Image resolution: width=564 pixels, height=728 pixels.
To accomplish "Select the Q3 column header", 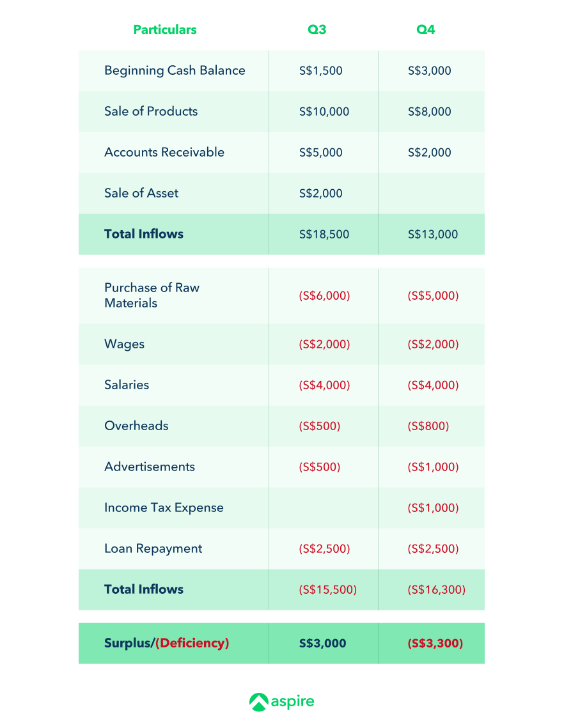I will pyautogui.click(x=317, y=29).
